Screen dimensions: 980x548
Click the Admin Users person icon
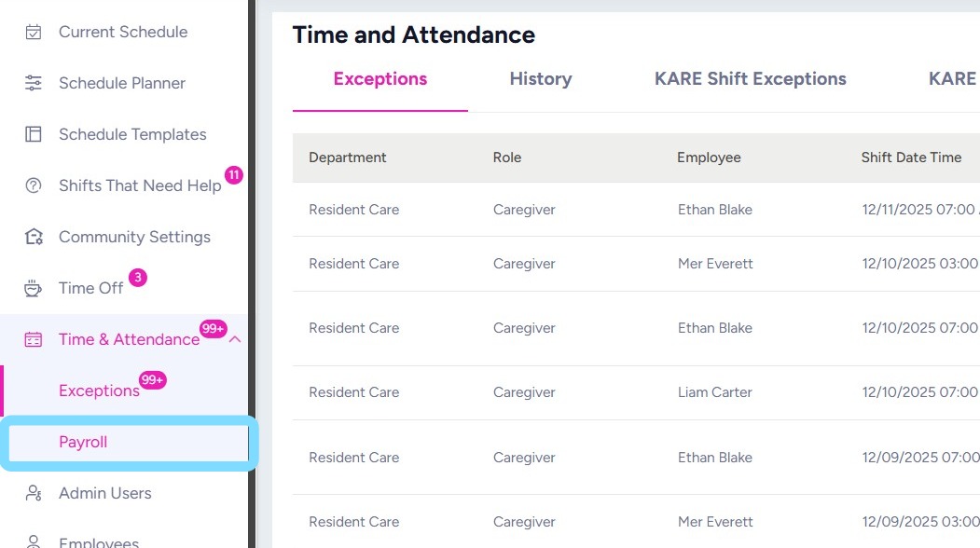point(34,493)
